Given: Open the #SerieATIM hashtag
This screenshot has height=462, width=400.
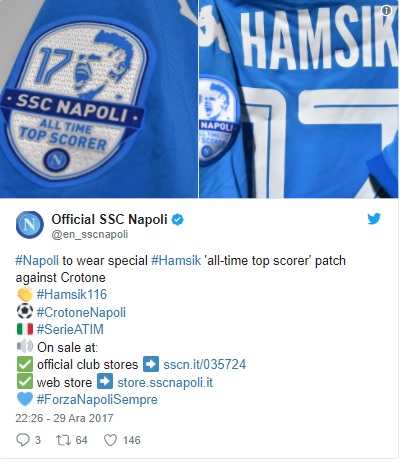Looking at the screenshot, I should (70, 329).
